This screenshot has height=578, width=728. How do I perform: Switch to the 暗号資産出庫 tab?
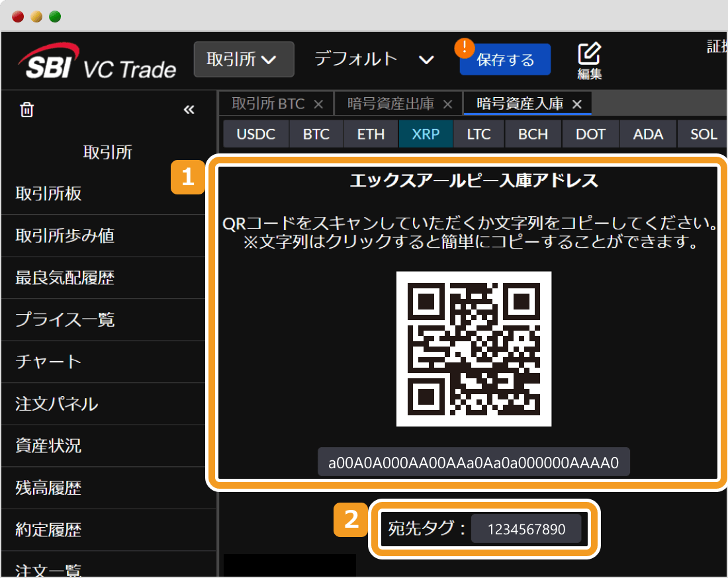coord(391,103)
